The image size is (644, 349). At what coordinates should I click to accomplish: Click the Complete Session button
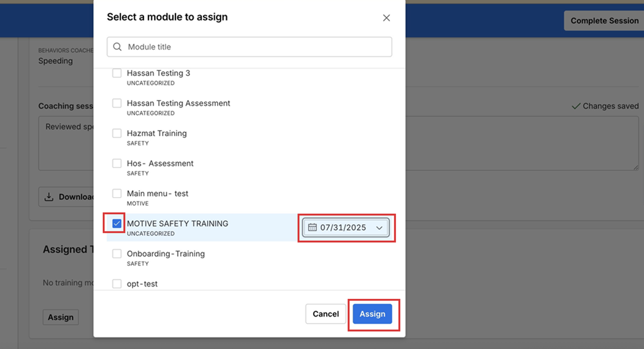pyautogui.click(x=604, y=21)
